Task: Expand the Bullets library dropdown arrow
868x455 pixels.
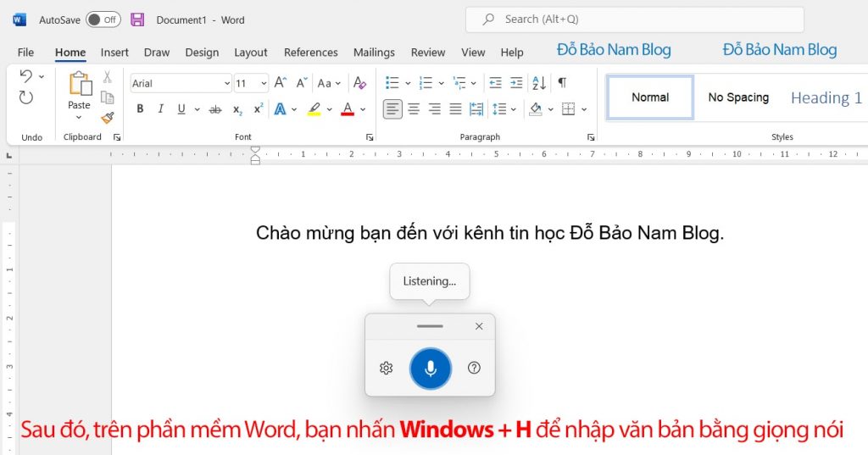Action: click(x=408, y=84)
